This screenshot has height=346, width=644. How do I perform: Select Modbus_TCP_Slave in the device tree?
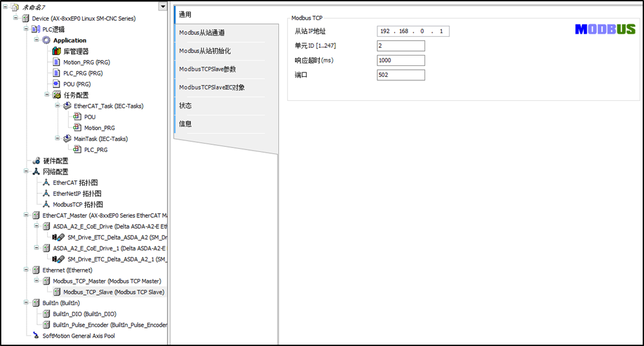pos(113,292)
